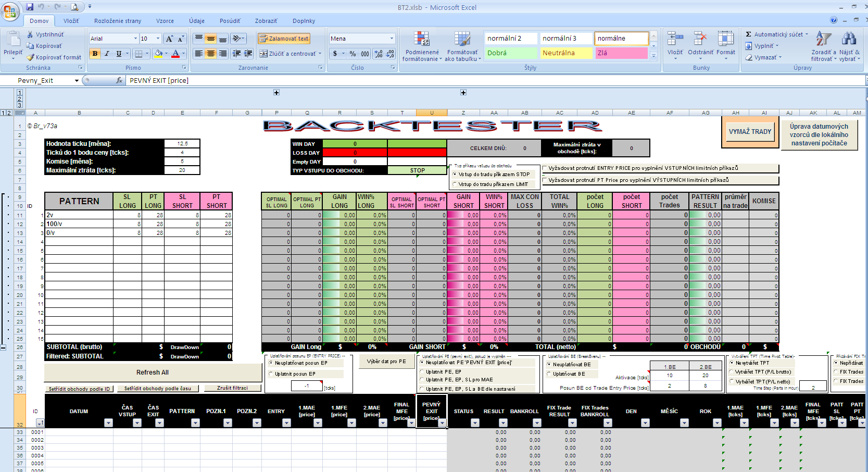Select 'Uplatňovat BE' radio
This screenshot has width=868, height=472.
click(549, 374)
